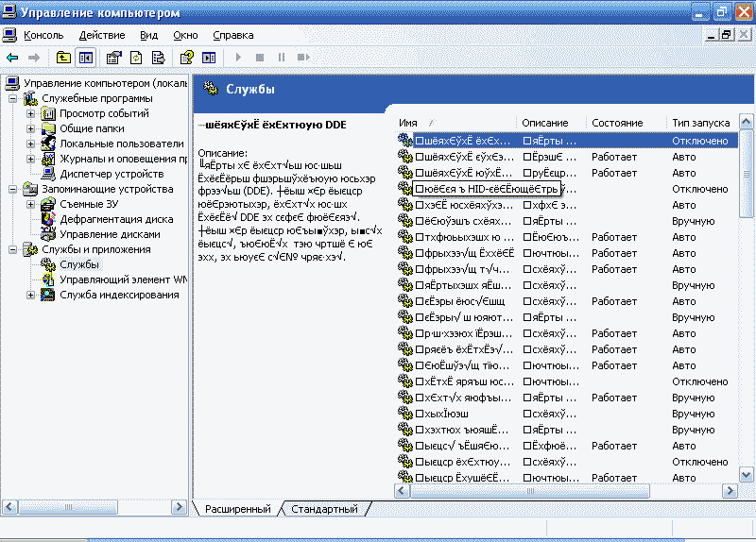756x542 pixels.
Task: Expand the Съемные ЗУ branch
Action: click(x=31, y=204)
